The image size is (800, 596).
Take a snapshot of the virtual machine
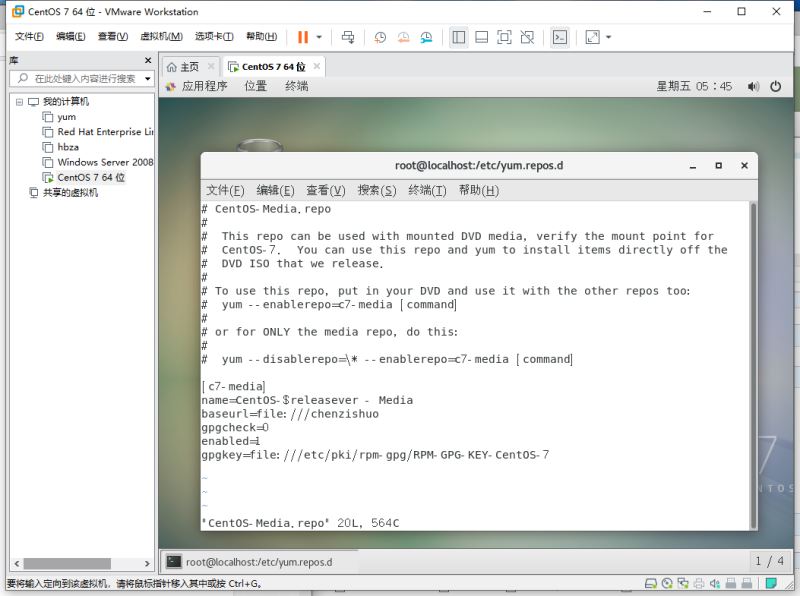tap(380, 37)
